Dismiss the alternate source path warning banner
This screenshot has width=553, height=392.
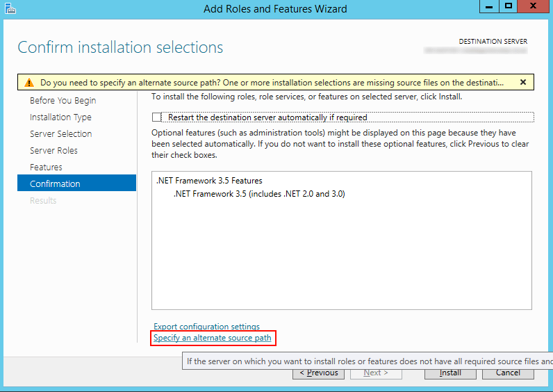pos(522,82)
